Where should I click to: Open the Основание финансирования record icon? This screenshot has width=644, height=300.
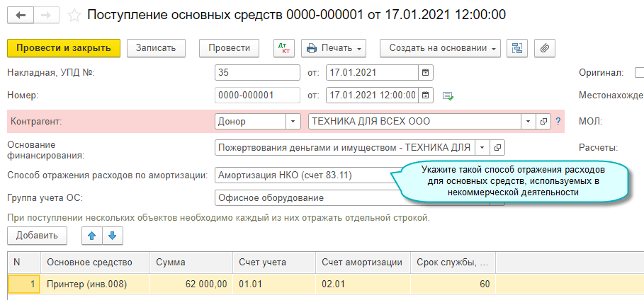point(497,148)
